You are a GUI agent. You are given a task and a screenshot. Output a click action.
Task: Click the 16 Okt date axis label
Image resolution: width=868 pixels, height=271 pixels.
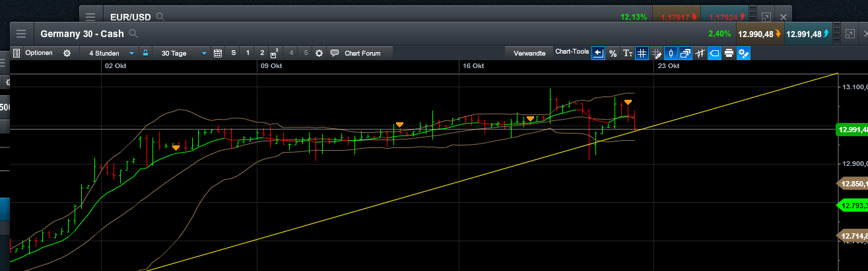[473, 66]
